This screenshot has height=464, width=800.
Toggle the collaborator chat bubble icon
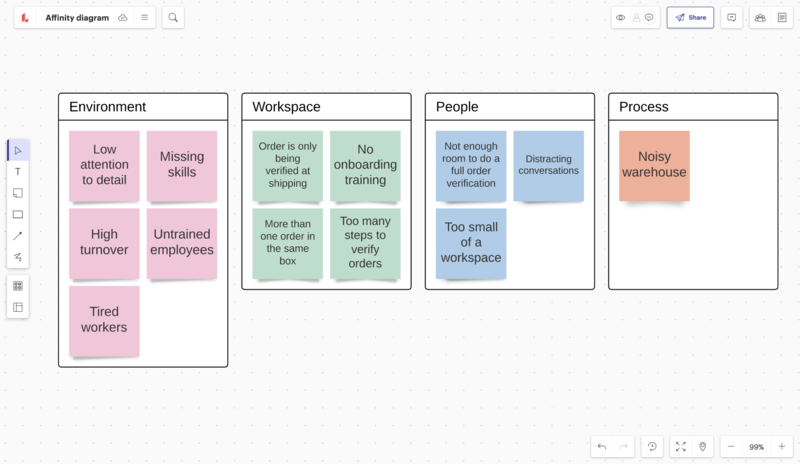(649, 17)
